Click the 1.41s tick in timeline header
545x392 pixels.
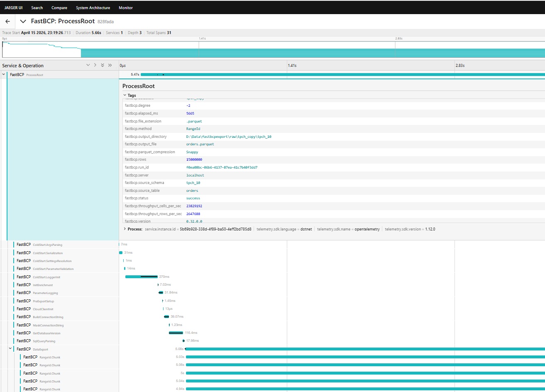pyautogui.click(x=292, y=65)
